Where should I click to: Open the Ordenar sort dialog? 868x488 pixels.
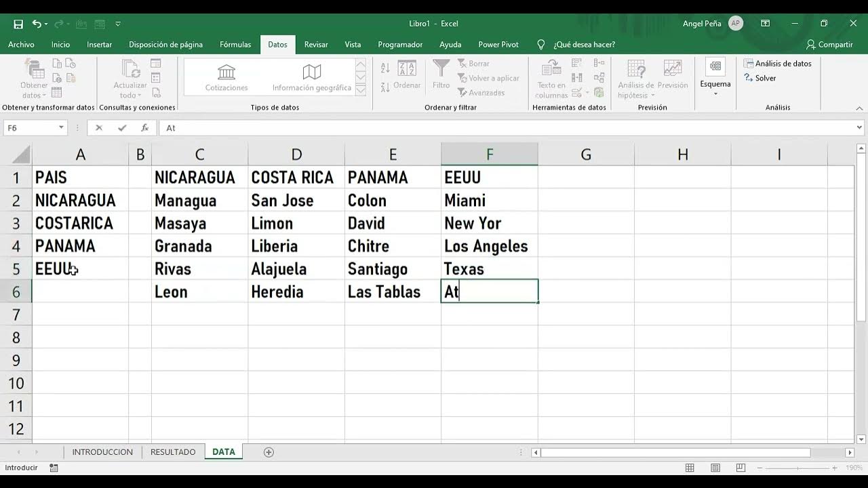(x=407, y=75)
